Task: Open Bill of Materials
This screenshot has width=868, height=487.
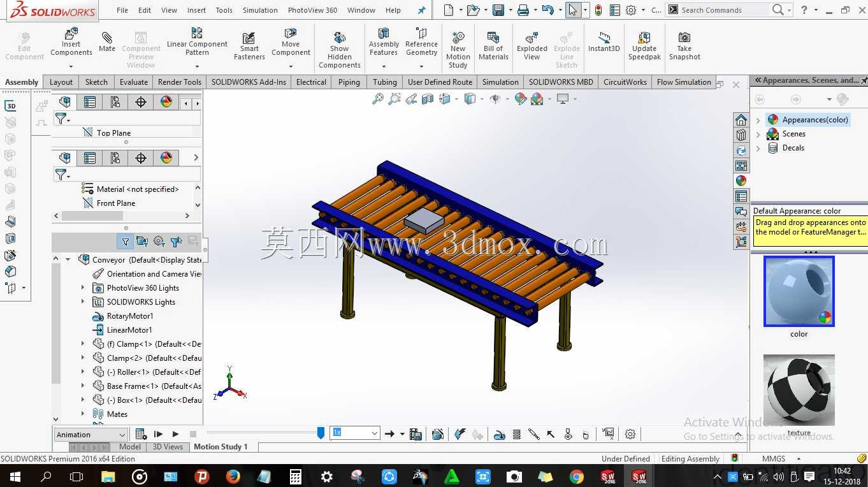Action: pyautogui.click(x=493, y=46)
